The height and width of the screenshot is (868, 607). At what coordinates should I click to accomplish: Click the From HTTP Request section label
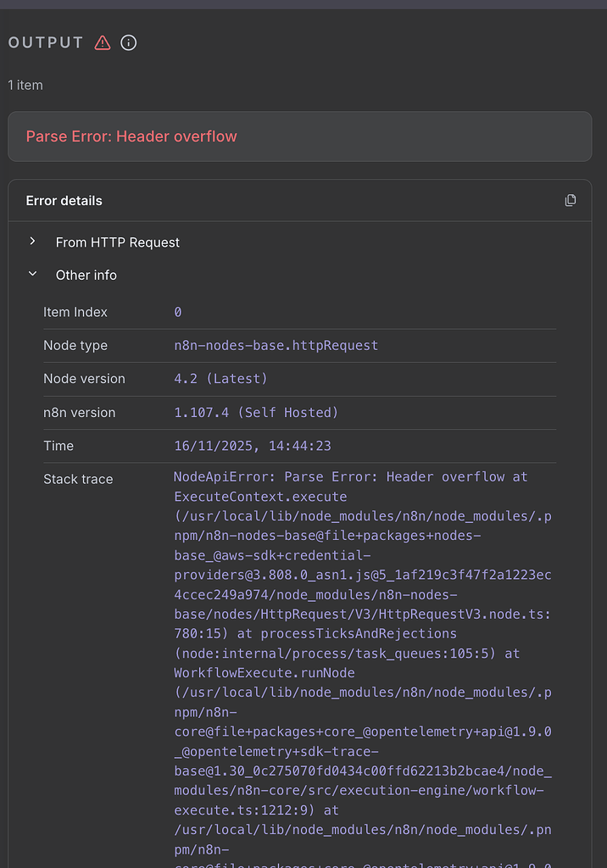click(118, 242)
